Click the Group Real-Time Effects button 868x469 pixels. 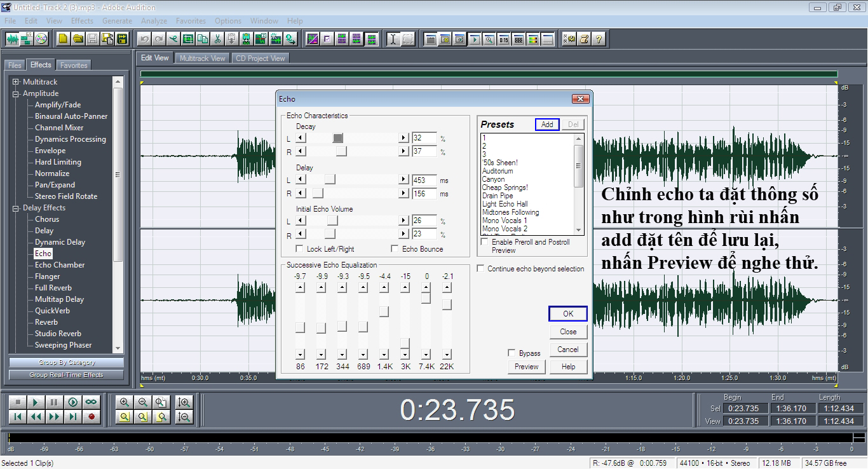67,375
